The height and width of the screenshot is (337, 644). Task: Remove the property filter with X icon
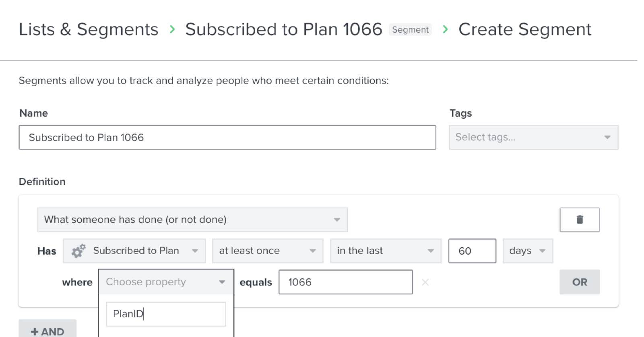425,282
